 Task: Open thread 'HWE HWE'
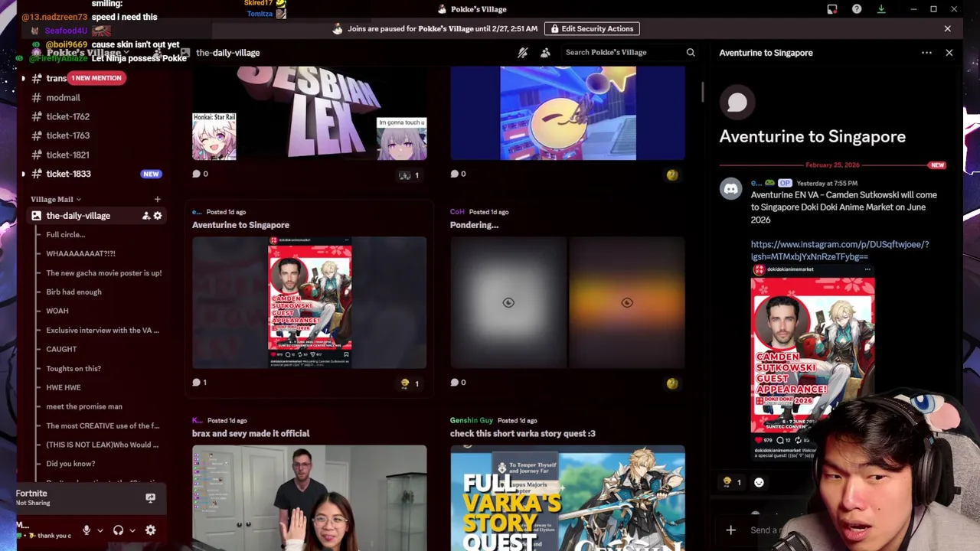pyautogui.click(x=64, y=388)
